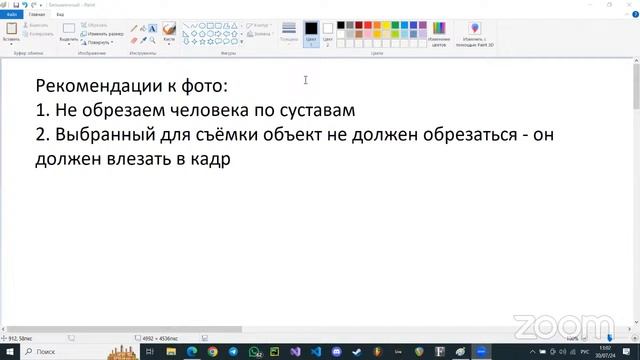640x360 pixels.
Task: Open Paint help question mark
Action: tap(636, 14)
